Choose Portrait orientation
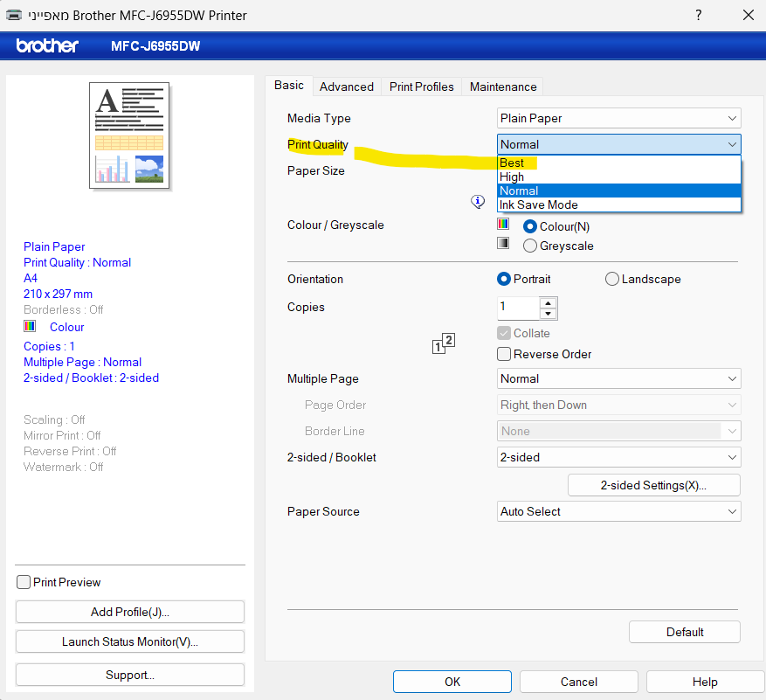The width and height of the screenshot is (766, 700). [504, 279]
